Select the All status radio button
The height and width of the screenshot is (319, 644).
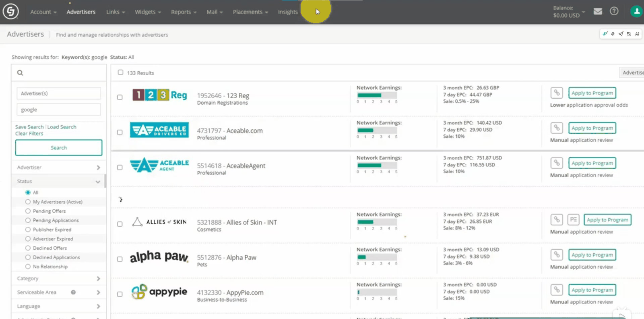click(x=28, y=193)
